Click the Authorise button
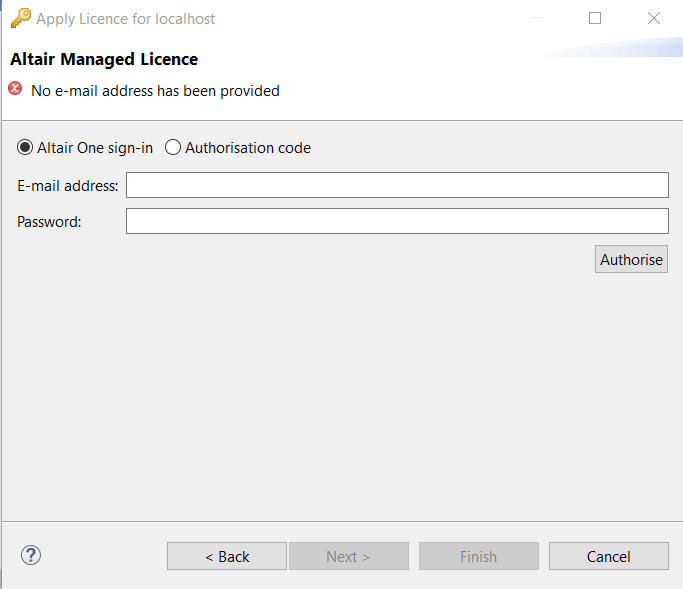 (x=631, y=259)
